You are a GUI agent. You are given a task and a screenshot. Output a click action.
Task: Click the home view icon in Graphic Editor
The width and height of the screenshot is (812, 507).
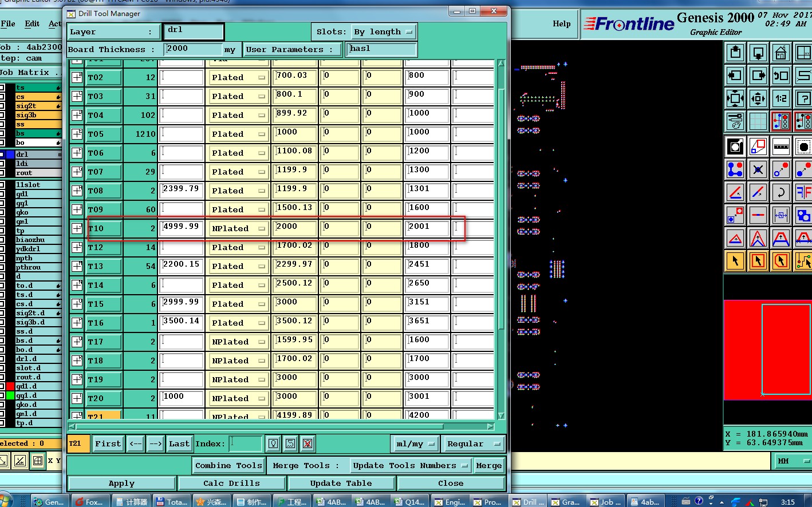pos(781,53)
